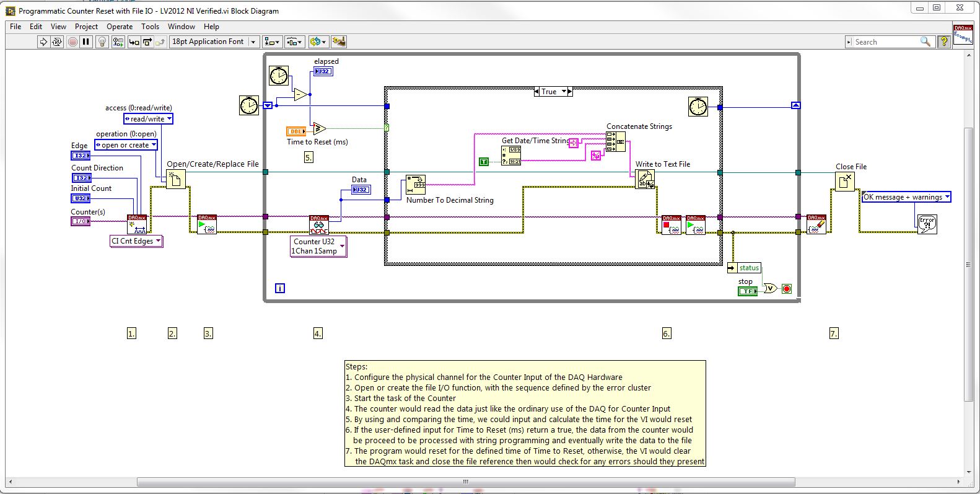Open the CI Cnt Edges selector
Image resolution: width=980 pixels, height=494 pixels.
(136, 241)
